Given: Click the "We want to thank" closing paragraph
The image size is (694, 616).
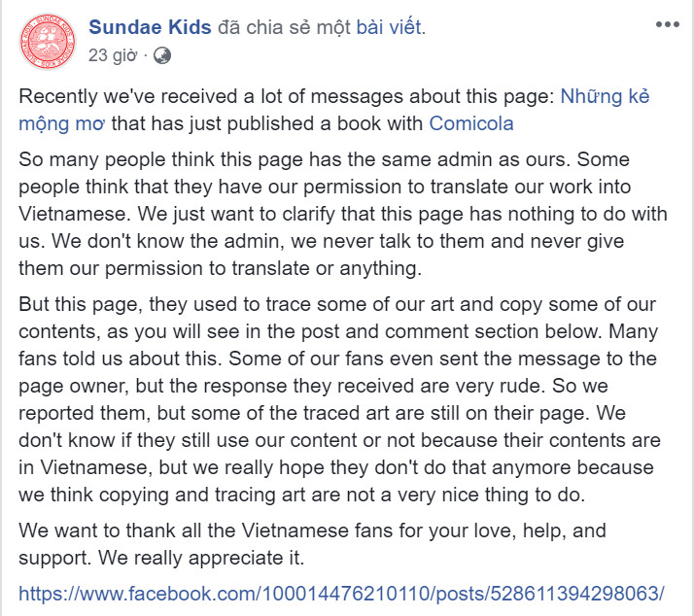Looking at the screenshot, I should point(312,544).
